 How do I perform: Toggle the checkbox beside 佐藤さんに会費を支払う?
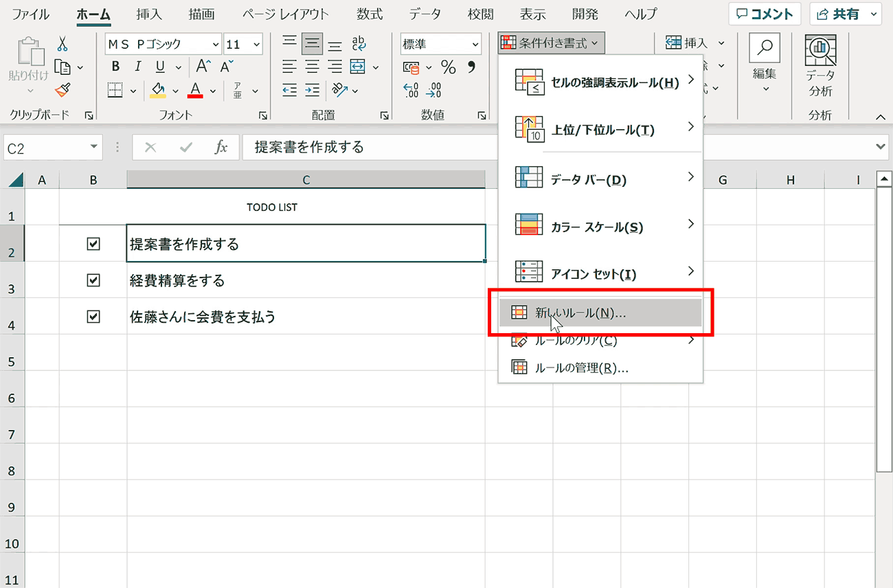point(93,316)
